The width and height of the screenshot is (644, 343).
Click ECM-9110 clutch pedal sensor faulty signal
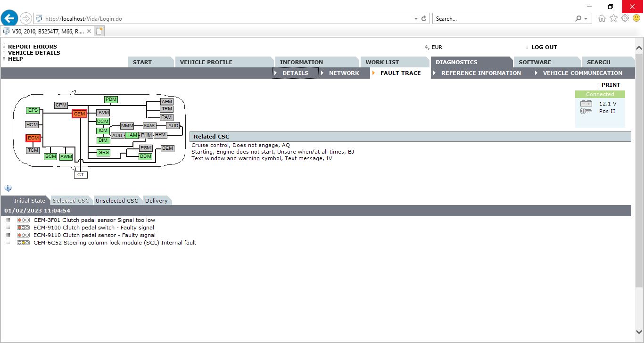(94, 235)
